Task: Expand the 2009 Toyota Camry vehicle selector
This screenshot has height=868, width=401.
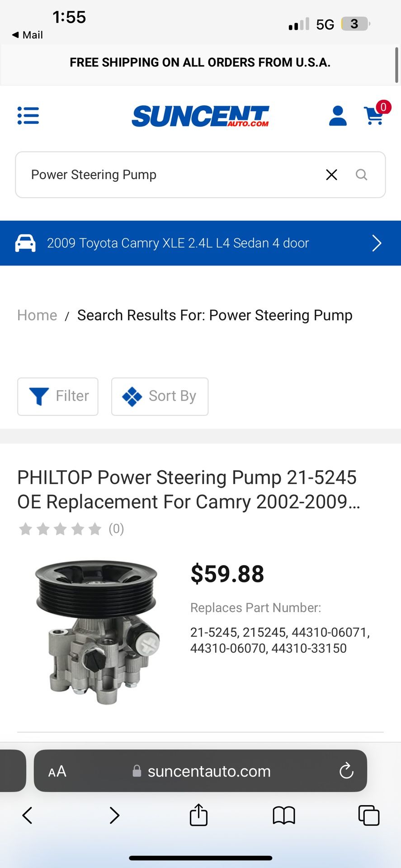Action: pyautogui.click(x=200, y=243)
